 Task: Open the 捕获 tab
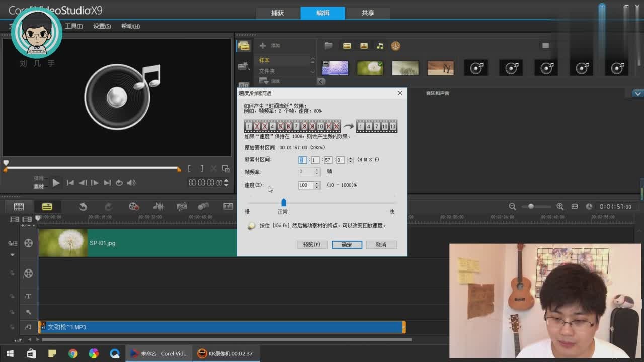point(278,13)
